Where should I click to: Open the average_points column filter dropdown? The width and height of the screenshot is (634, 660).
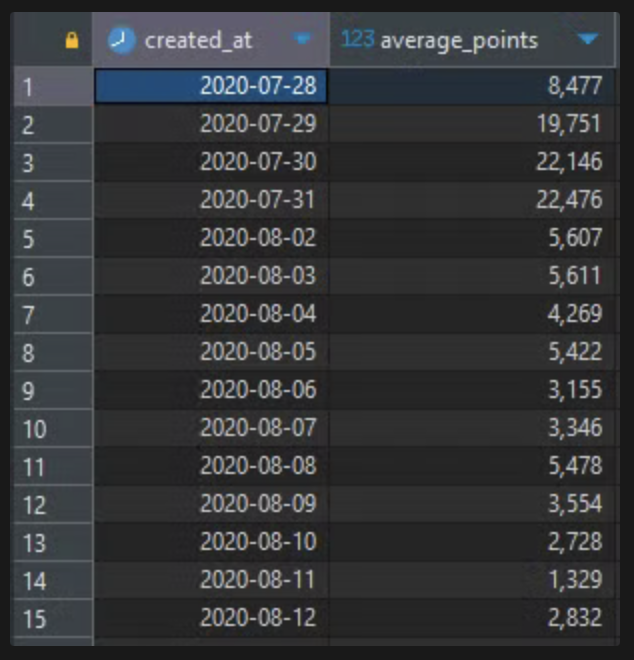pyautogui.click(x=588, y=39)
